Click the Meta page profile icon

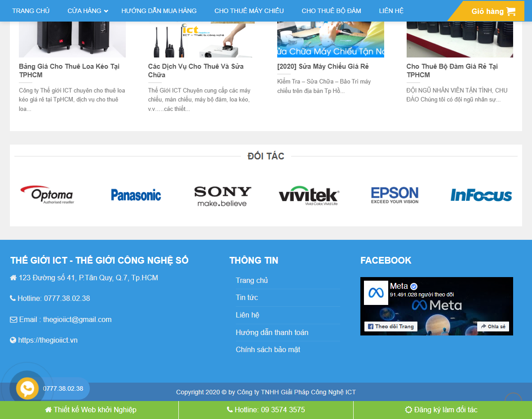375,293
